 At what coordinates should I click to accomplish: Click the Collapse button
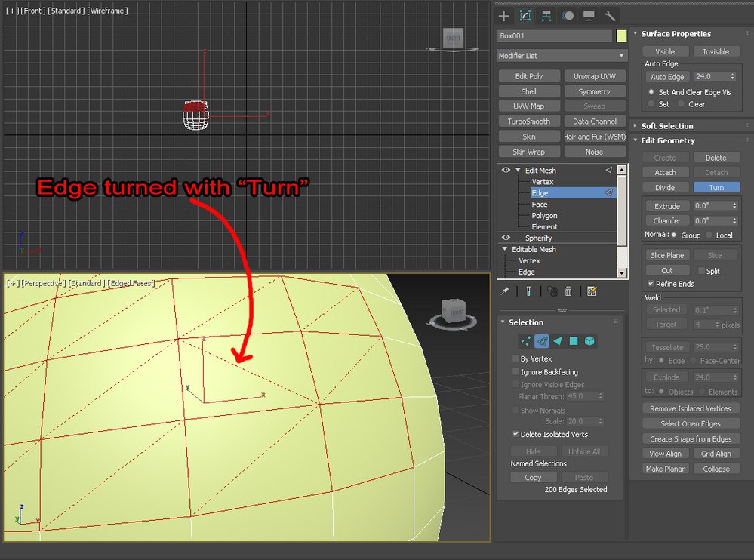tap(716, 469)
